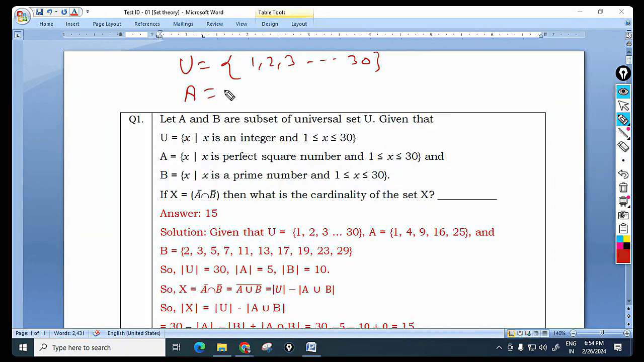Image resolution: width=644 pixels, height=362 pixels.
Task: Switch to Print Layout view
Action: coord(512,333)
